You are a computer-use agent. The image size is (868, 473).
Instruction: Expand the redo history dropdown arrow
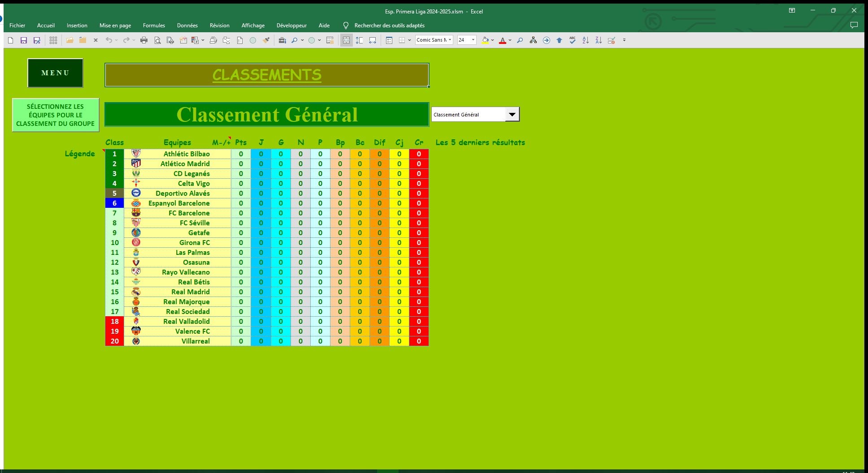click(x=134, y=40)
